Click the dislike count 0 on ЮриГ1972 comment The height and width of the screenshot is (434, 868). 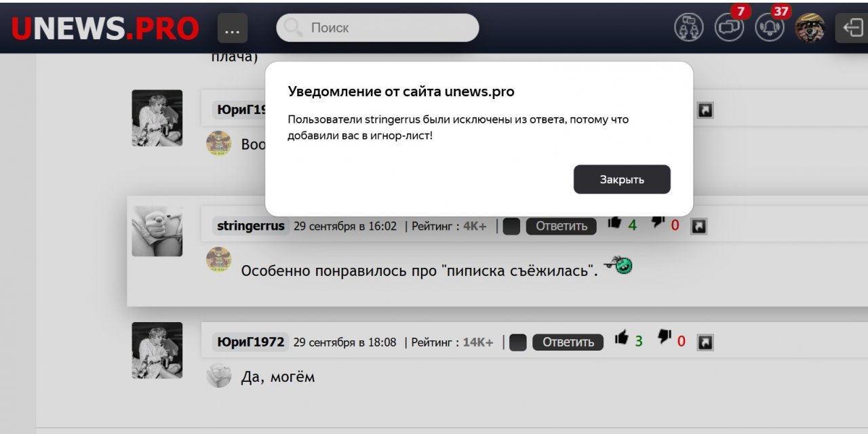[x=682, y=341]
